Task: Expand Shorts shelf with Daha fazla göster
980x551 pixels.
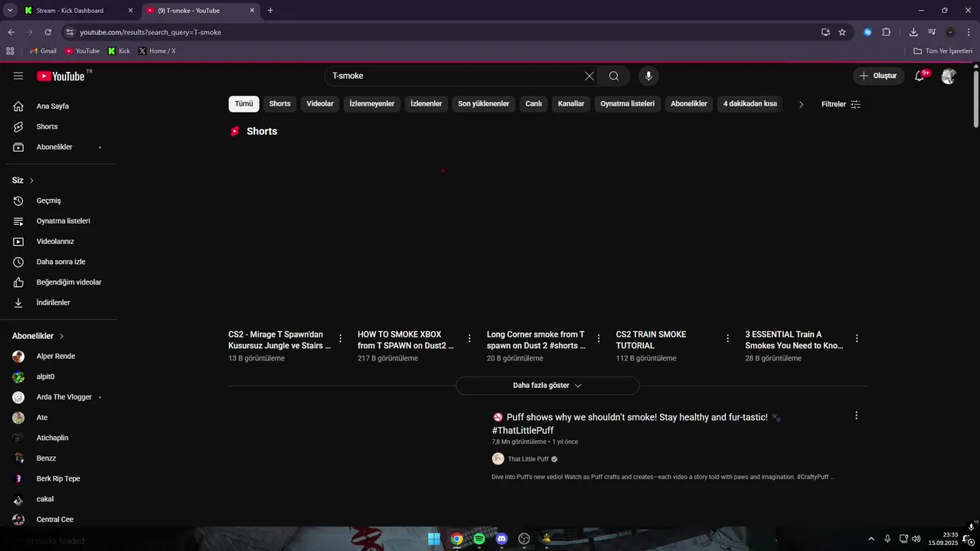Action: click(x=547, y=386)
